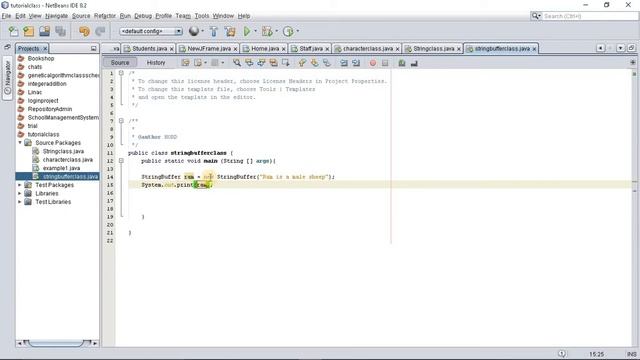Switch to the Students.java tab
This screenshot has width=640, height=360.
[x=149, y=49]
